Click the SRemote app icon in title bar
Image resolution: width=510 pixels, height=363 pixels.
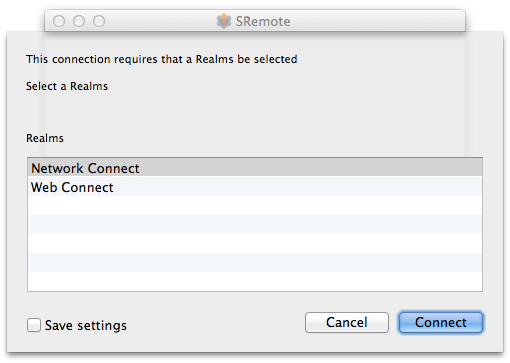[x=224, y=21]
